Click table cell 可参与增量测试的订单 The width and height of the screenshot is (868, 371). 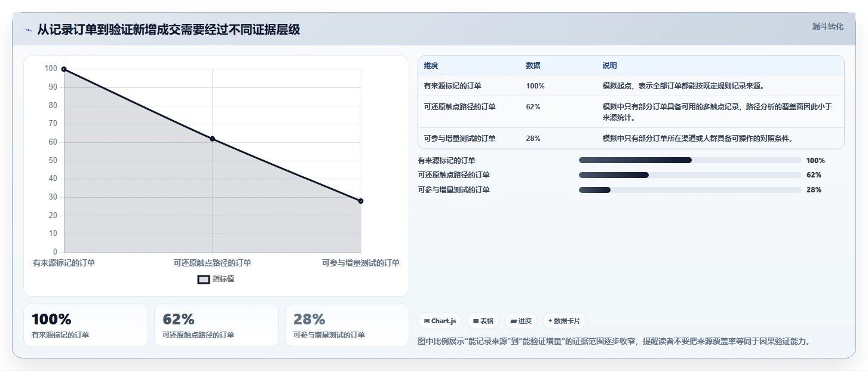(x=459, y=139)
